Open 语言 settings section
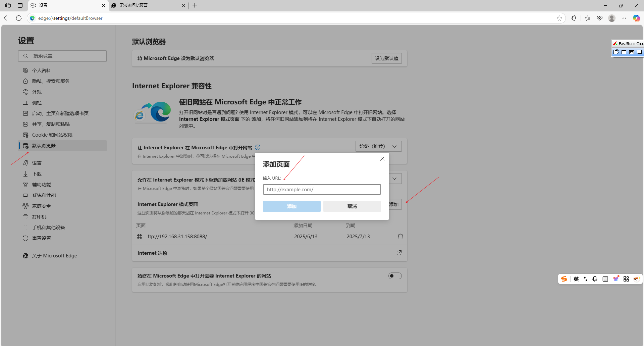 tap(62, 163)
